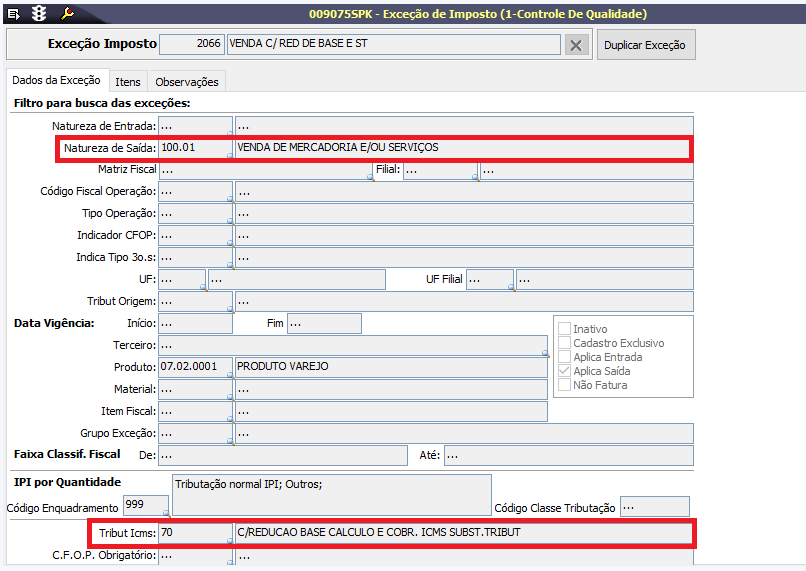Click the Código Classe Tributação field

tap(655, 507)
